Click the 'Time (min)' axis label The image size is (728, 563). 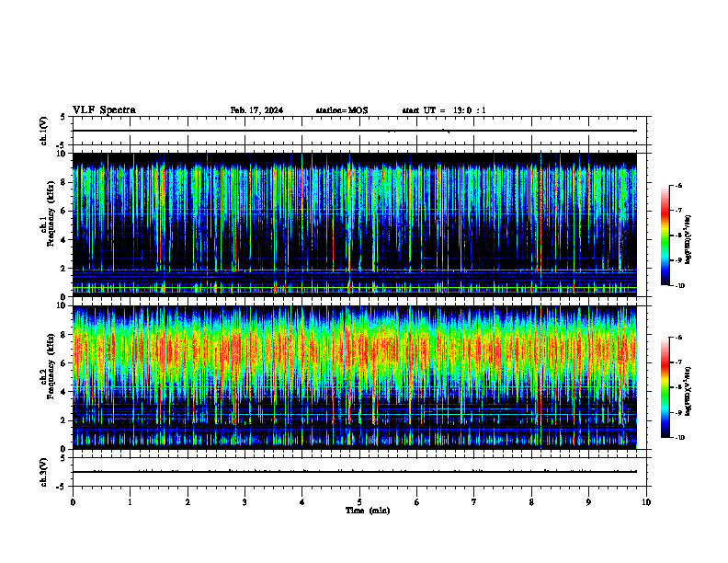coord(368,511)
